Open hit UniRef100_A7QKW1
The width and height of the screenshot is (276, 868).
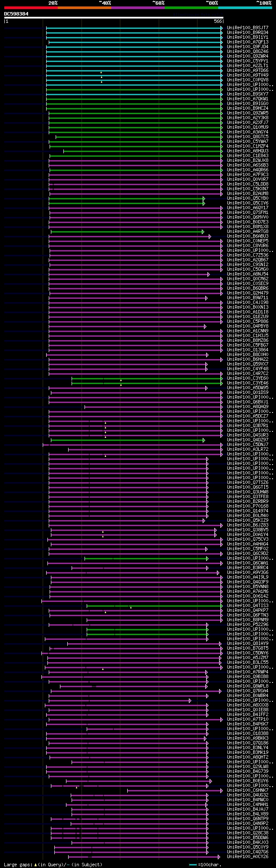pyautogui.click(x=248, y=99)
